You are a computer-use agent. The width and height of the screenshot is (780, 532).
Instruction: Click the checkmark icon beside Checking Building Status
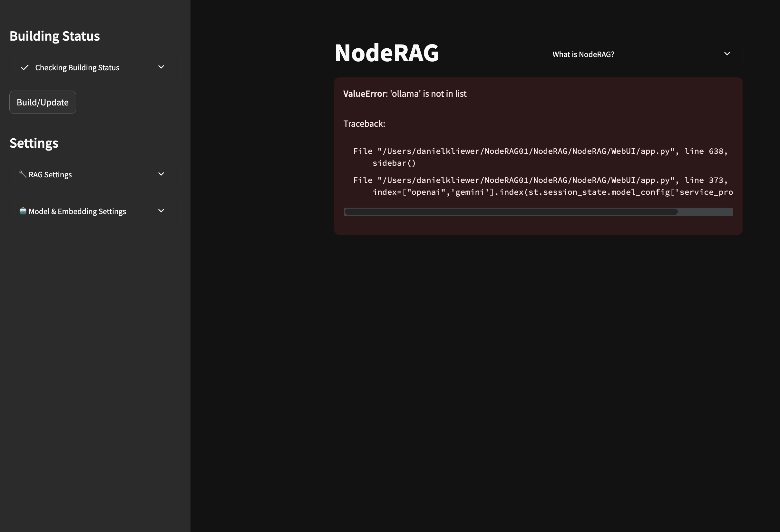(x=24, y=67)
